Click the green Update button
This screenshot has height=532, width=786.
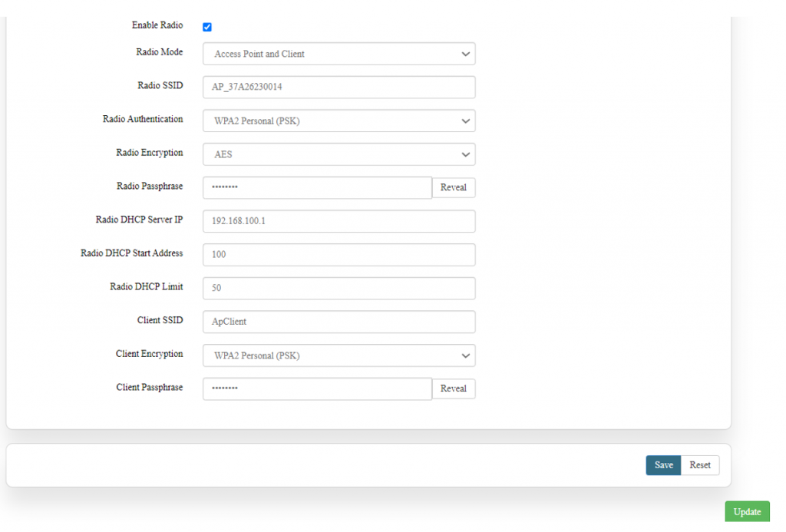coord(747,512)
